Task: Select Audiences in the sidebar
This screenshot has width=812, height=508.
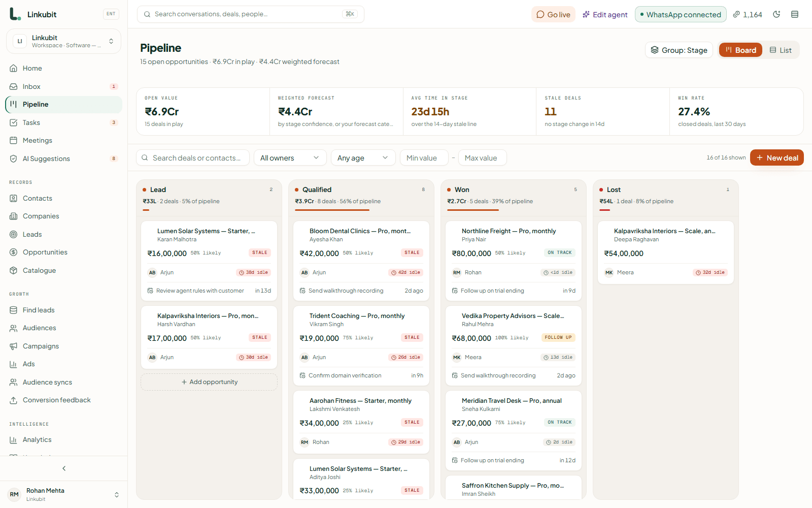Action: [x=63, y=328]
